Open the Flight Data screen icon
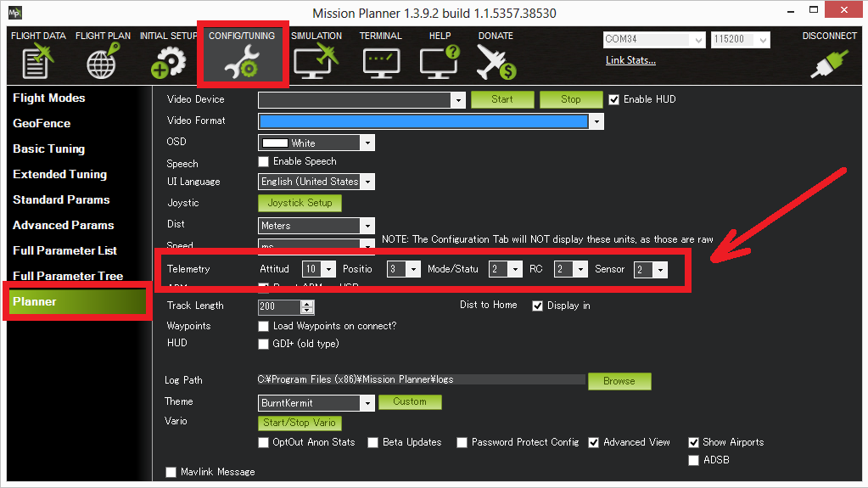868x488 pixels. tap(38, 61)
